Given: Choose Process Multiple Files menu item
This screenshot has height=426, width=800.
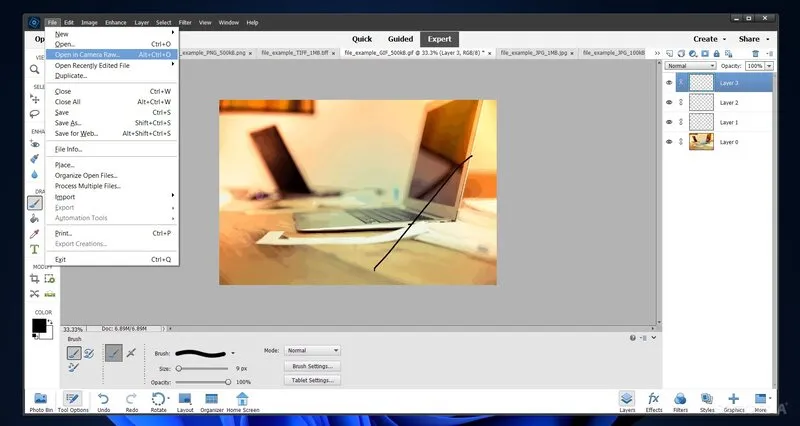Looking at the screenshot, I should (112, 186).
